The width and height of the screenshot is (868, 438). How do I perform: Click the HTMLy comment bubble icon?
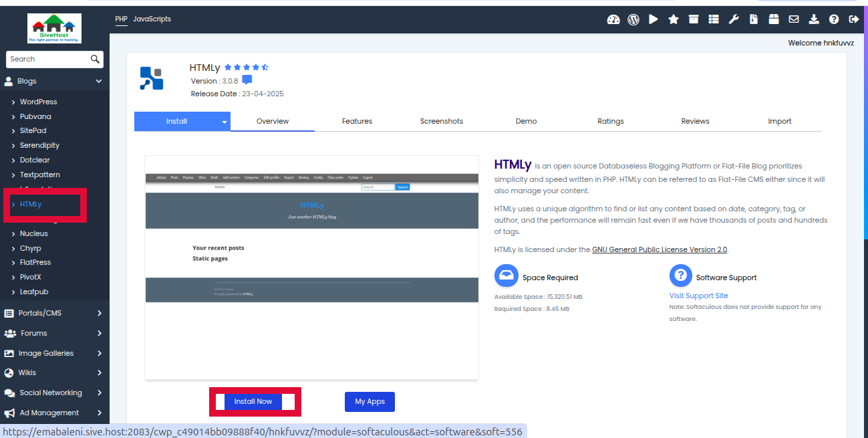[x=247, y=80]
